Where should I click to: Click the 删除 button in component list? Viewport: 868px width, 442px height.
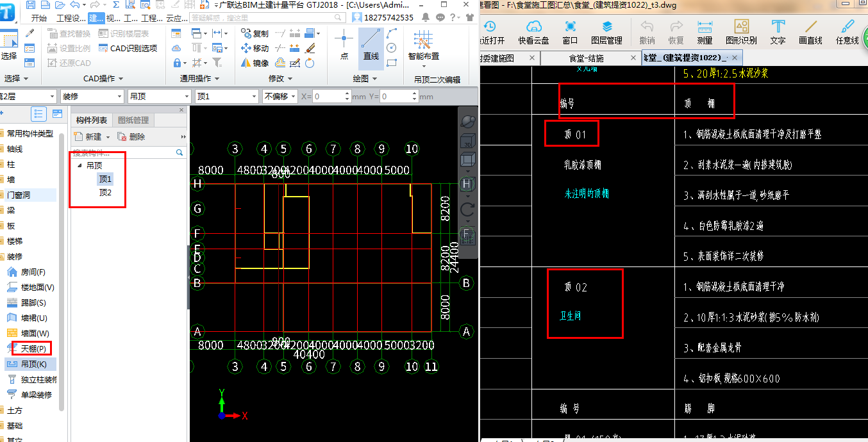(131, 136)
